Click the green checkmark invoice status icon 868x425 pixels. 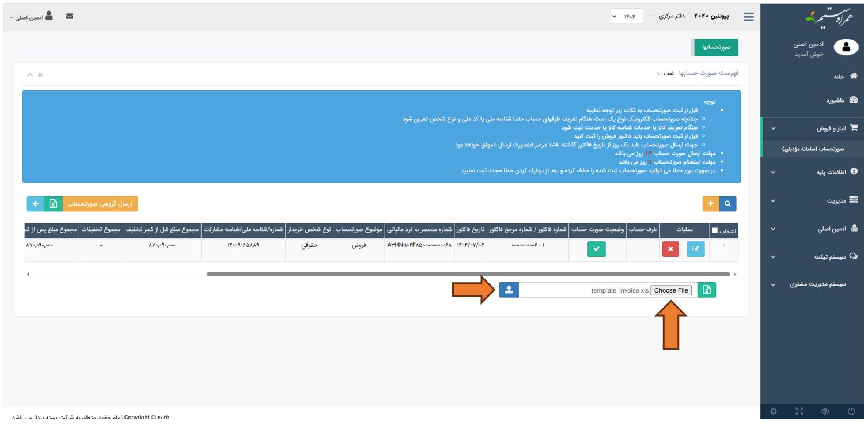point(596,249)
